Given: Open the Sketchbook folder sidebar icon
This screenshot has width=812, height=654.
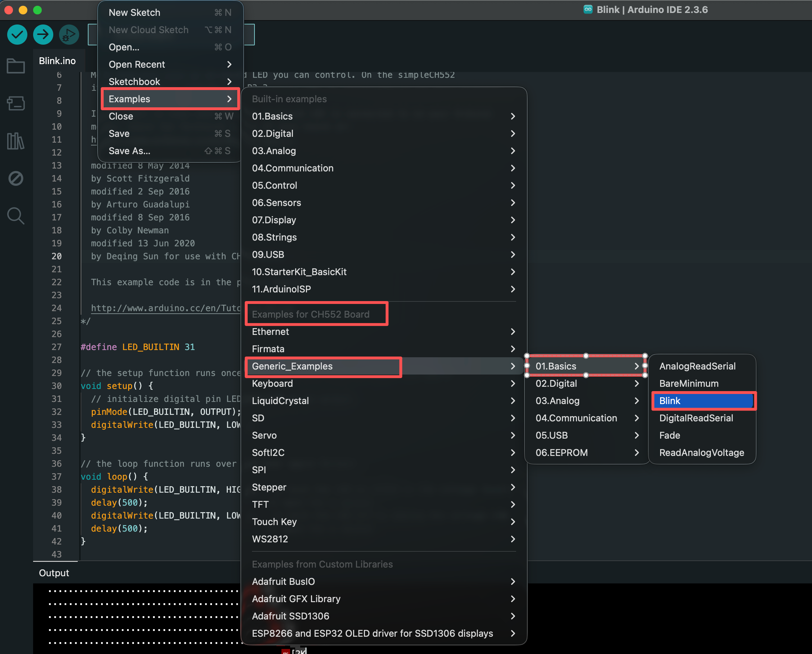Looking at the screenshot, I should [16, 66].
